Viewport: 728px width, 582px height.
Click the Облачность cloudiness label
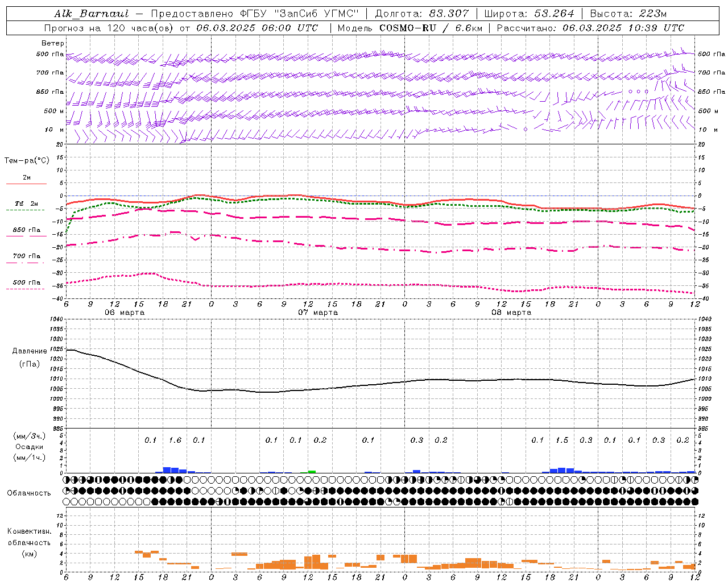[x=29, y=493]
